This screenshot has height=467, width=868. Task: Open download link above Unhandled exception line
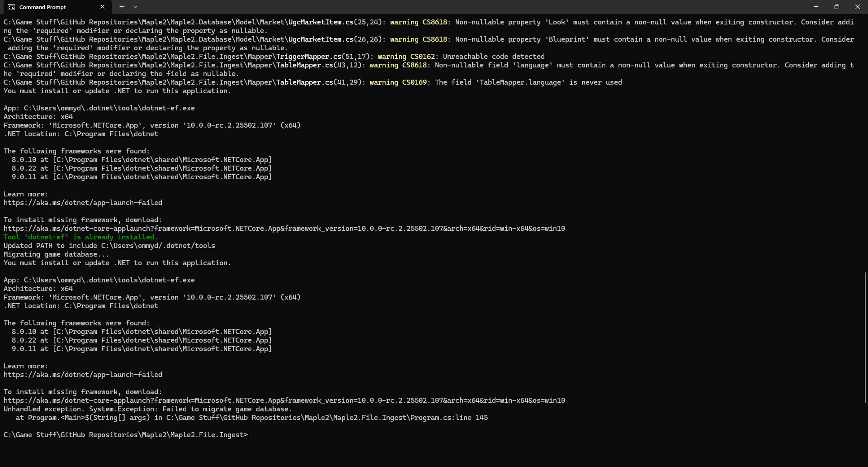click(x=284, y=400)
